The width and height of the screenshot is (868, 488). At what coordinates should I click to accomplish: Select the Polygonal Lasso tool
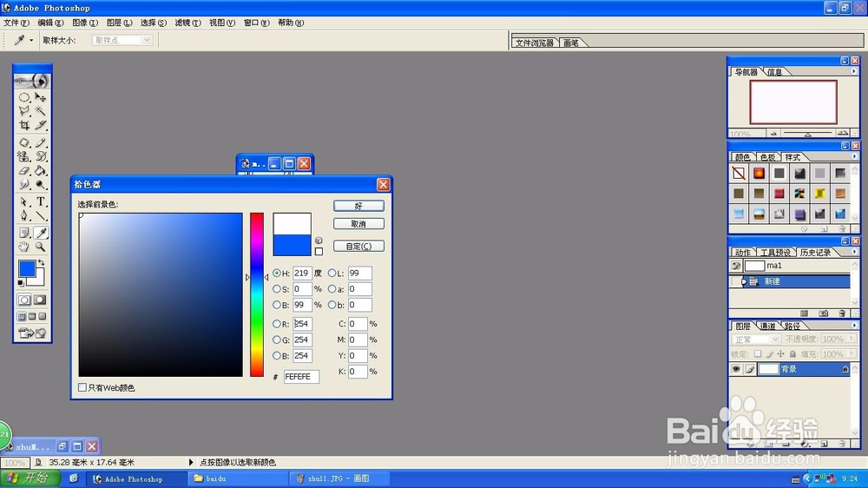click(x=24, y=111)
